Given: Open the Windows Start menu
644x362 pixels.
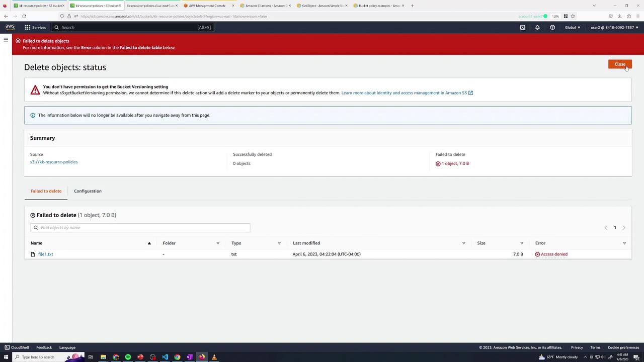Looking at the screenshot, I should click(x=5, y=357).
